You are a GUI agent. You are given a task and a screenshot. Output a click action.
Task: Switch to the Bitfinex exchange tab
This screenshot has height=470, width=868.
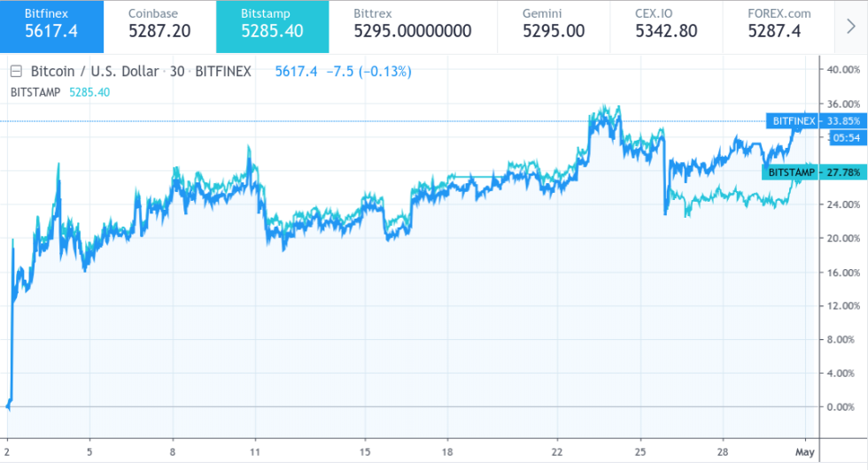click(x=51, y=26)
